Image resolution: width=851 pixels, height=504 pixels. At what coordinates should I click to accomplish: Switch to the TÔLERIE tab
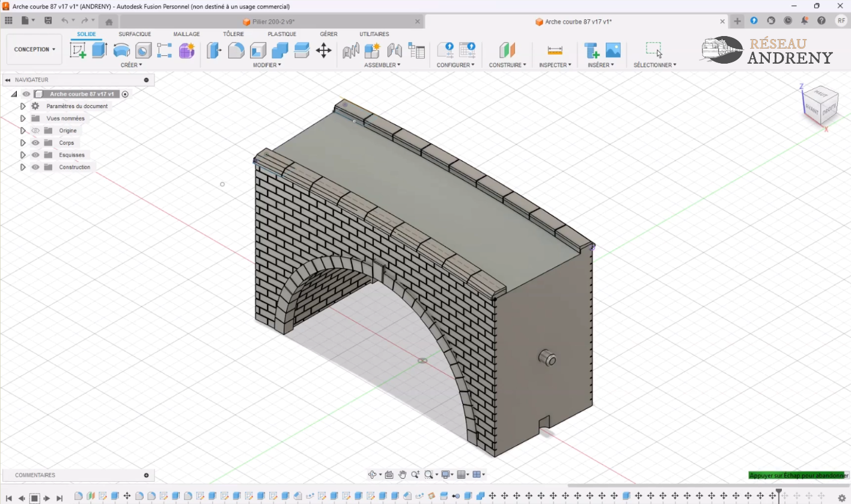click(233, 34)
